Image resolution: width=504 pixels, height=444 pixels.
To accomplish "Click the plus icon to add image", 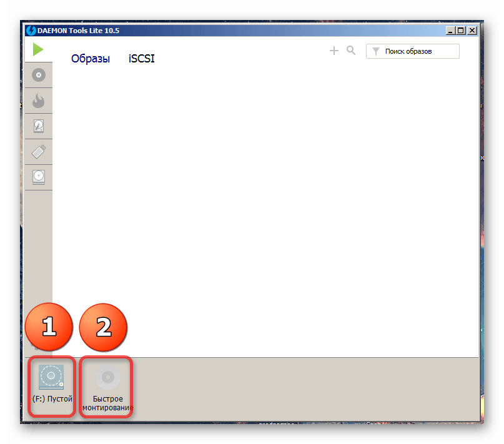I will (334, 51).
